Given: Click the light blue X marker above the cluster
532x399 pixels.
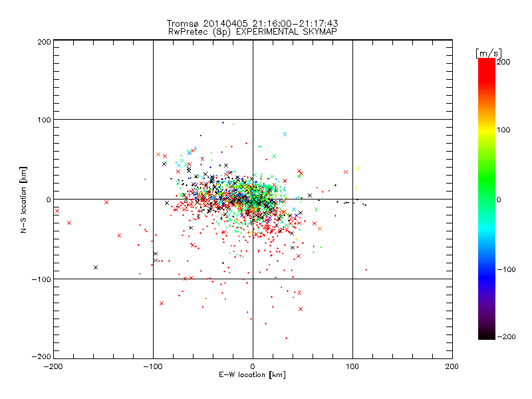Looking at the screenshot, I should click(285, 134).
